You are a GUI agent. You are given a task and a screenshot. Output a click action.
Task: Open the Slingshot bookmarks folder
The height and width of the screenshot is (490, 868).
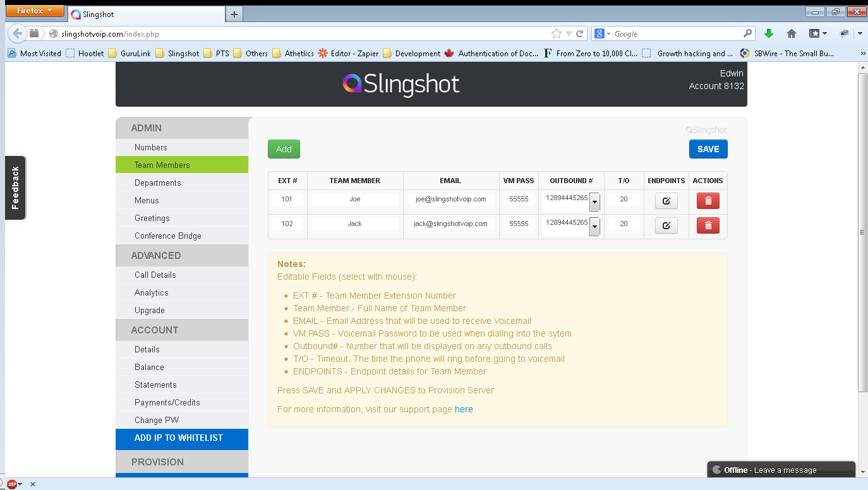click(177, 54)
